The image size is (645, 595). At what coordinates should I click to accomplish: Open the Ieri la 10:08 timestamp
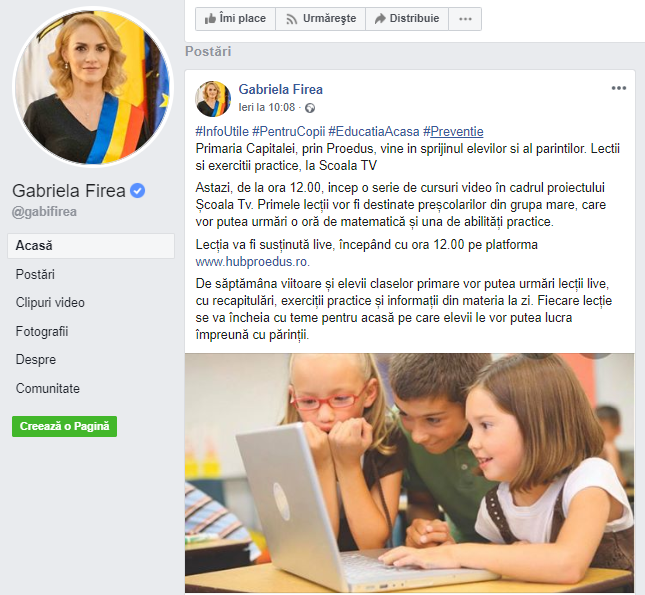coord(267,107)
